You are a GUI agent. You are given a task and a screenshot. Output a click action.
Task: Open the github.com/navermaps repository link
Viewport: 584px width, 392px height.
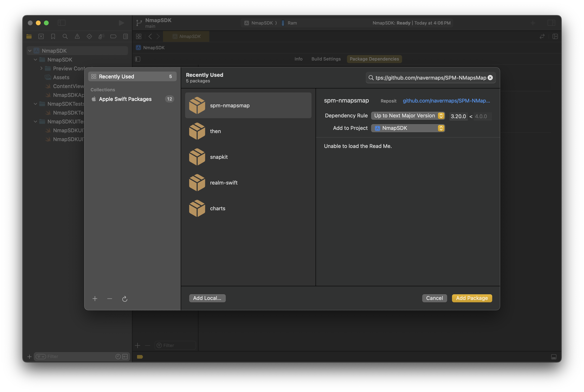click(x=446, y=101)
